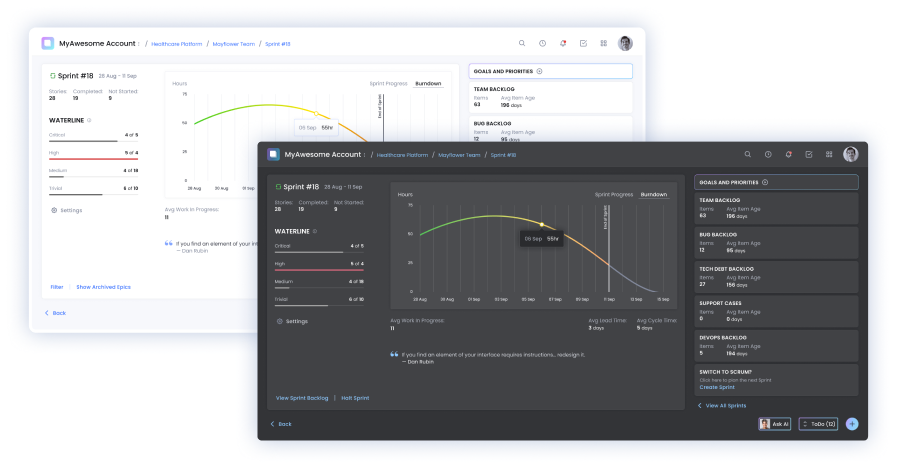
Task: Open the user avatar in the dark window
Action: 851,154
